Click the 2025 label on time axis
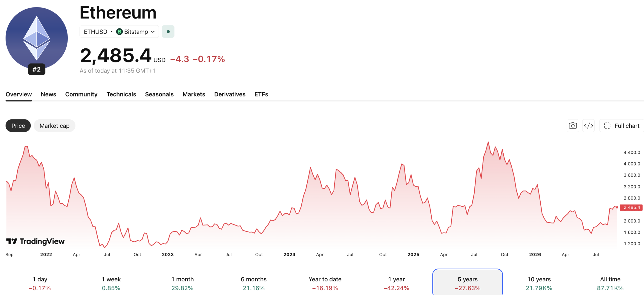The image size is (644, 295). pyautogui.click(x=413, y=254)
